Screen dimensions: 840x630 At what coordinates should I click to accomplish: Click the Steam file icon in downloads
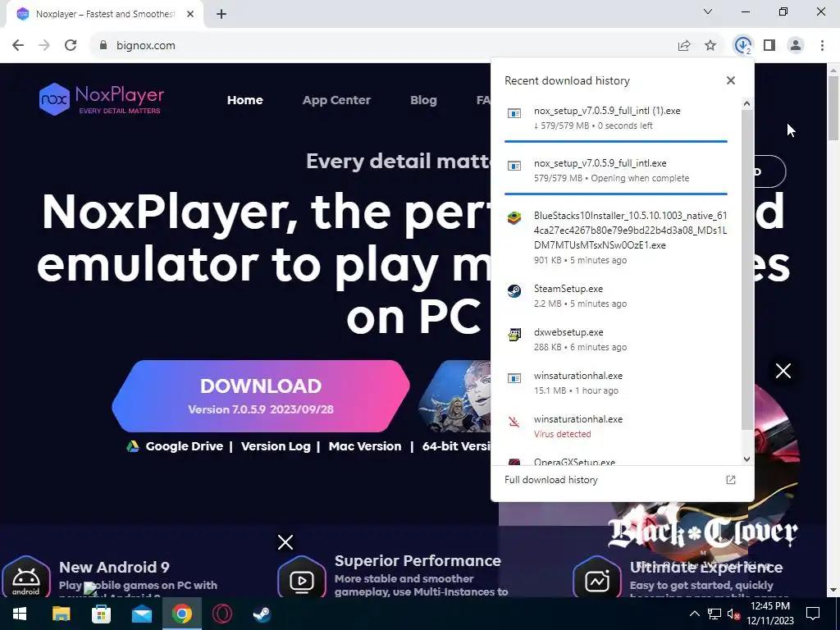[x=514, y=291]
